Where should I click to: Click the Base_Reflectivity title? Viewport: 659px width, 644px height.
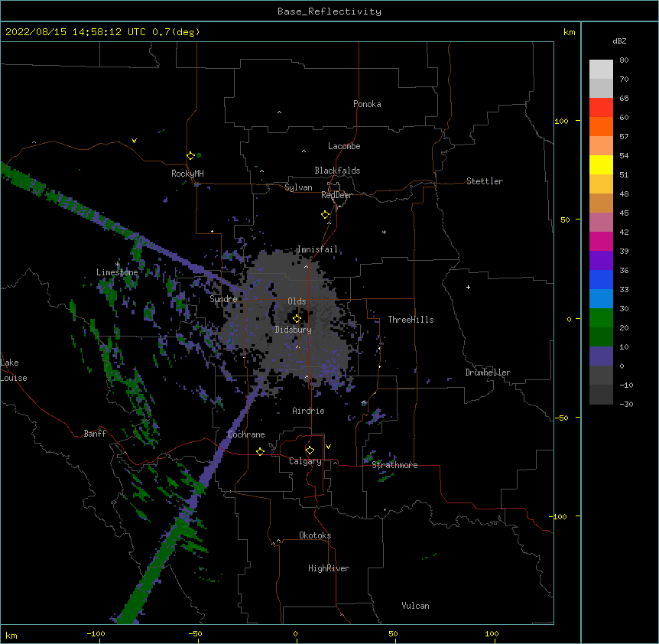click(329, 11)
